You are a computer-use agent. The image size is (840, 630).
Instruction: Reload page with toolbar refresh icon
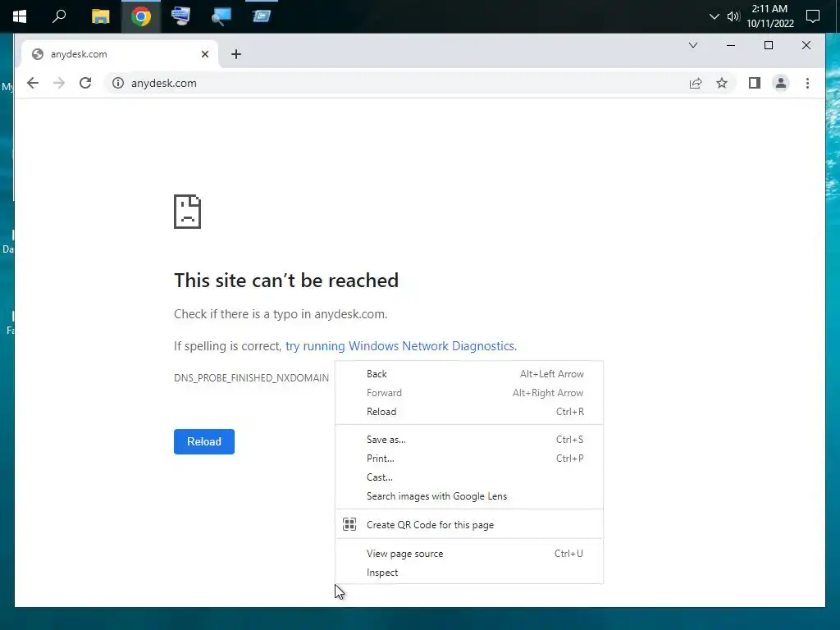pyautogui.click(x=85, y=83)
